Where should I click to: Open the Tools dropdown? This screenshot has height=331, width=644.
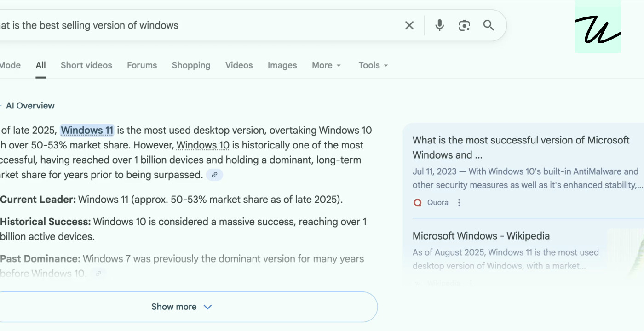point(374,65)
